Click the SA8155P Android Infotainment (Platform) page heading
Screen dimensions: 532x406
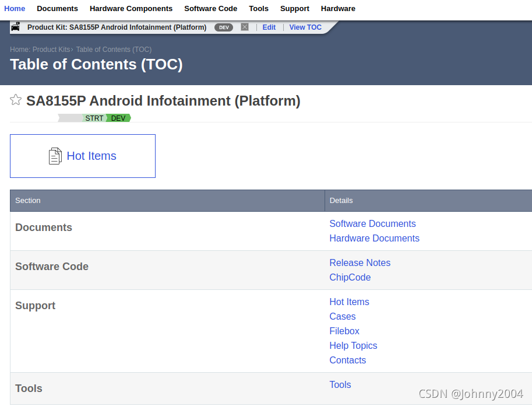[x=163, y=101]
